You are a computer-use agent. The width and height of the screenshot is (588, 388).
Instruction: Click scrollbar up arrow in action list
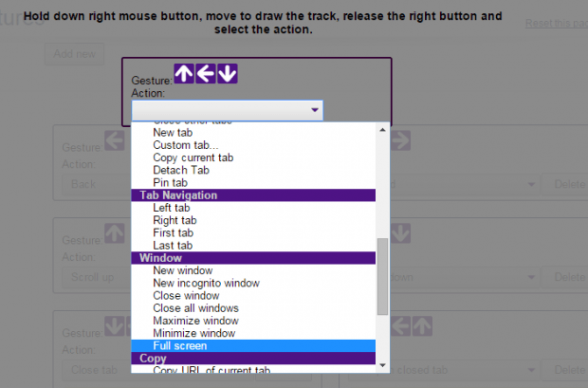pos(382,130)
